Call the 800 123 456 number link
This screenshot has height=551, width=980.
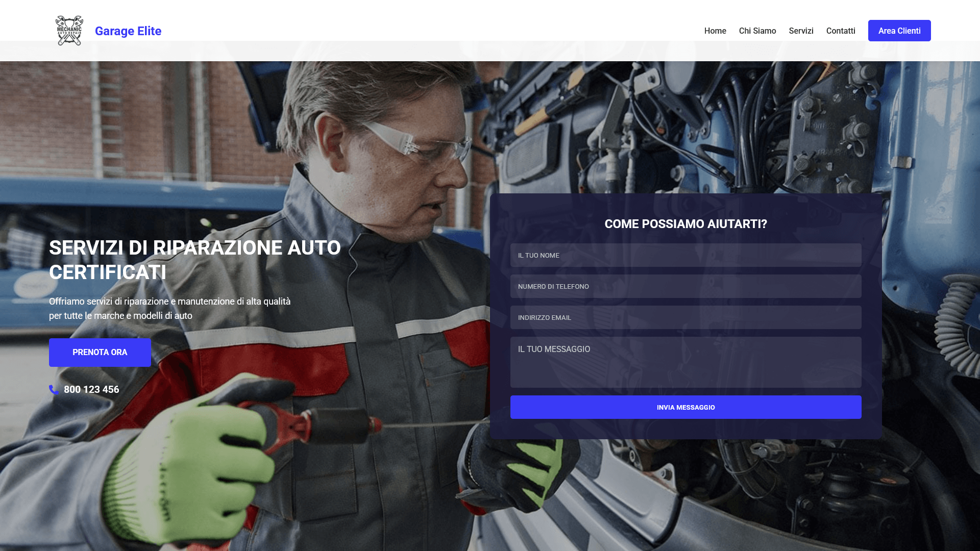(91, 389)
